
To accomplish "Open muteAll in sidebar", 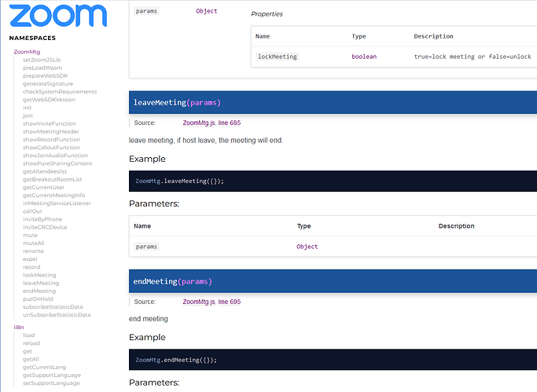I will (x=34, y=244).
